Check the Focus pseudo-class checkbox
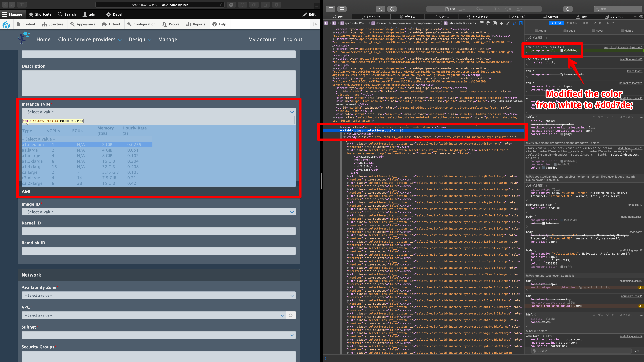 click(565, 31)
